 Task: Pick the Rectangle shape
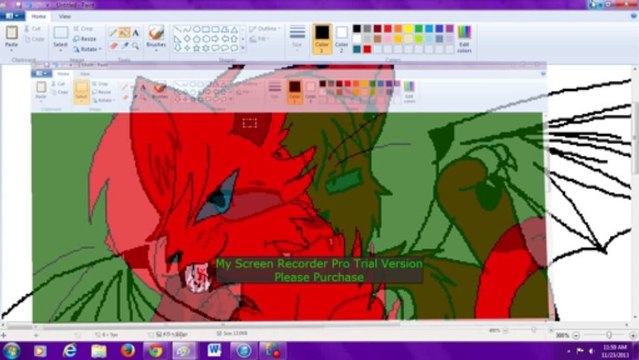206,29
